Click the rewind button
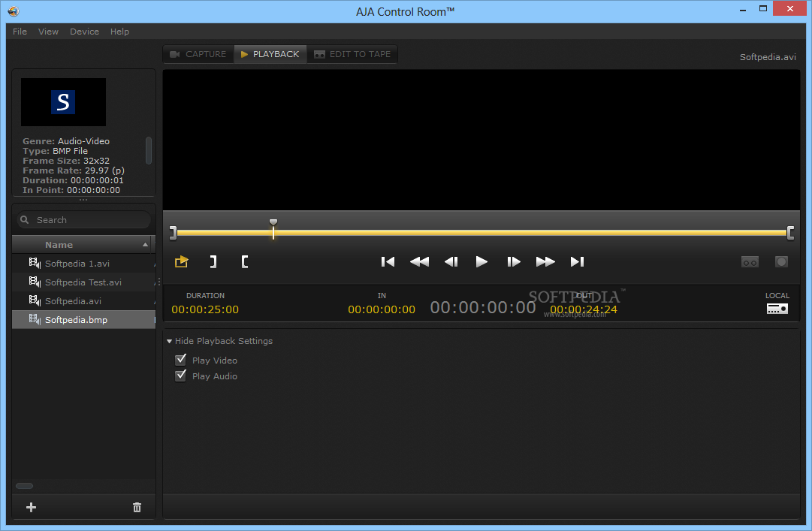This screenshot has height=531, width=812. pos(419,261)
